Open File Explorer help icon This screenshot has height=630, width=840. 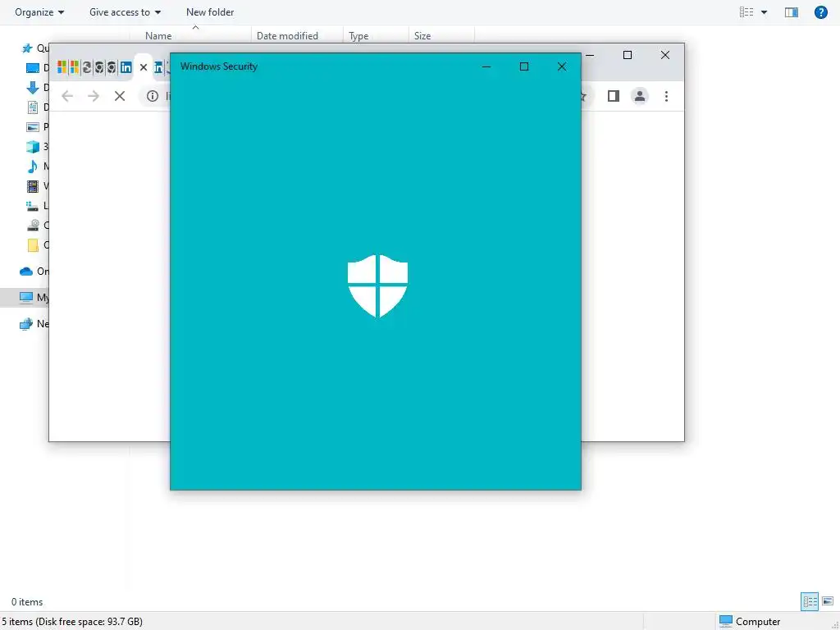(x=820, y=11)
